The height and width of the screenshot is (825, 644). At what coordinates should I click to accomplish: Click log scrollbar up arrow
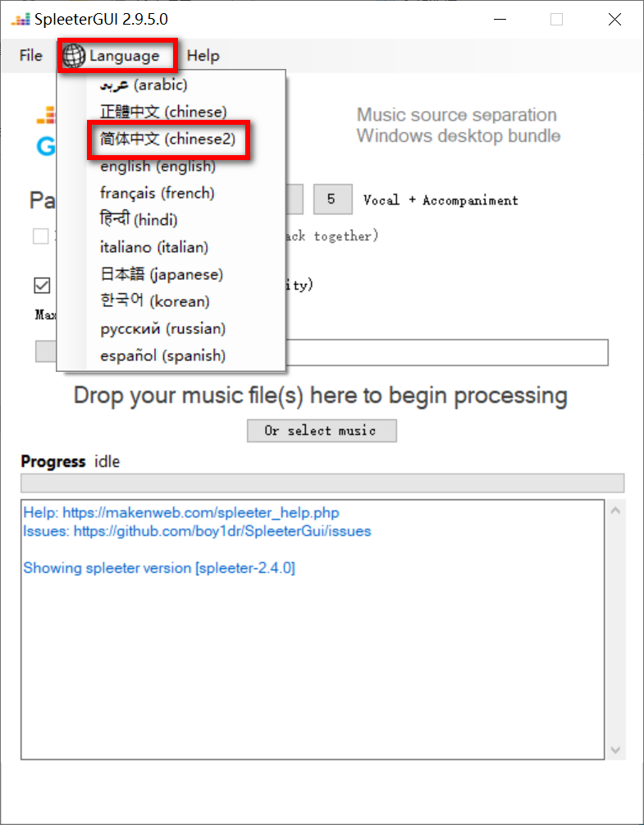615,511
